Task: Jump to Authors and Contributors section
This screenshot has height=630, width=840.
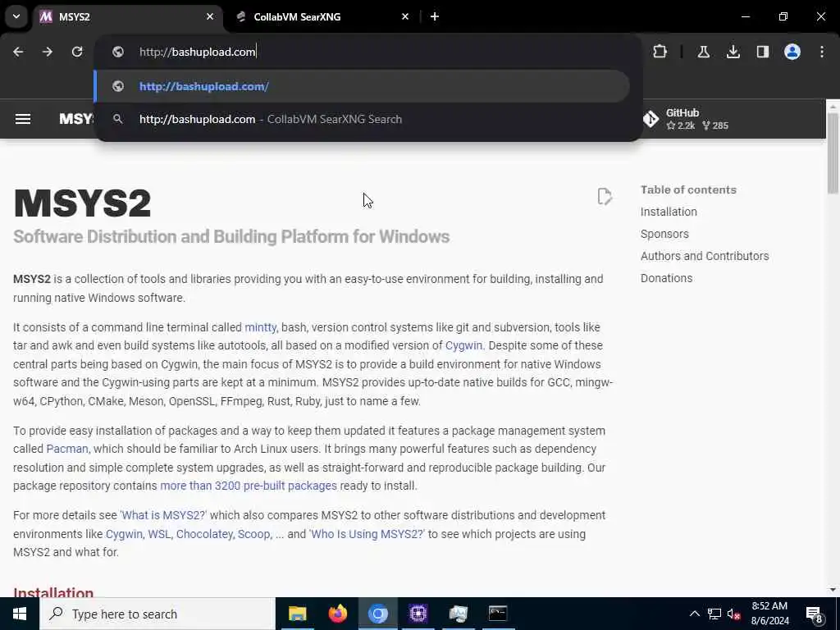Action: (705, 256)
